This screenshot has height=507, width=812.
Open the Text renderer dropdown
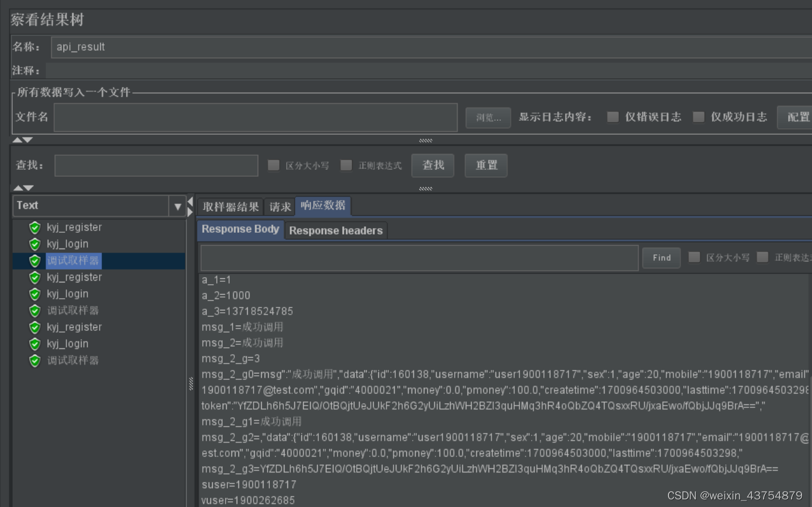point(177,206)
